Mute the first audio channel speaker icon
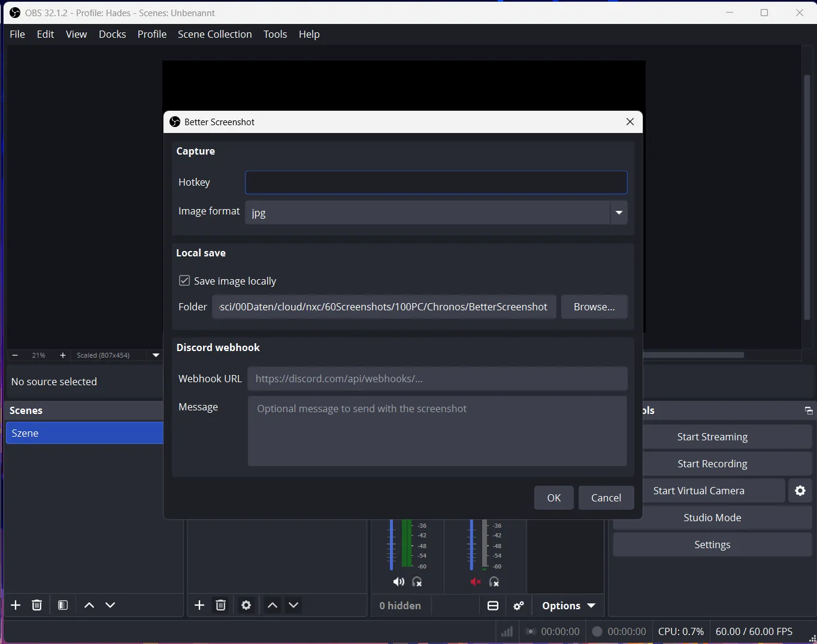 (x=398, y=582)
